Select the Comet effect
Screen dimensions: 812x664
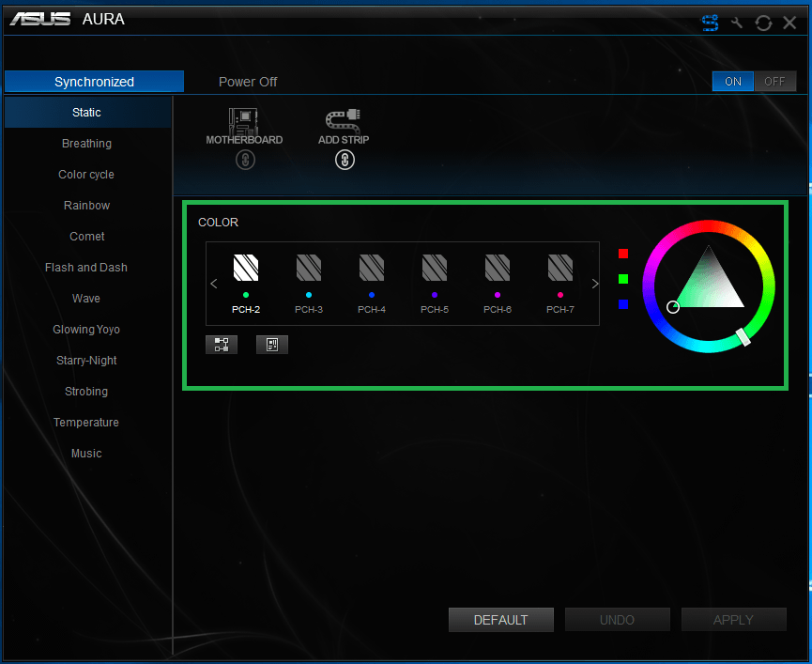[x=87, y=237]
